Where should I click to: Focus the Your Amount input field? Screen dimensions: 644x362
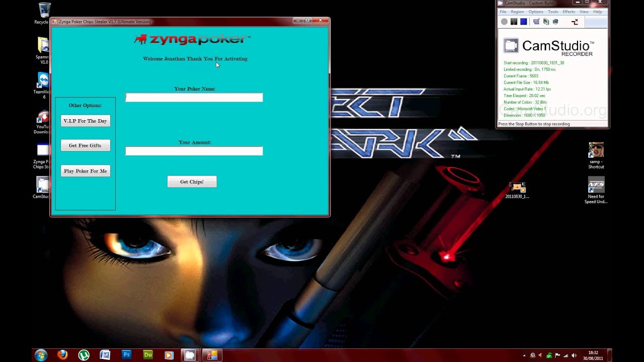click(x=194, y=151)
